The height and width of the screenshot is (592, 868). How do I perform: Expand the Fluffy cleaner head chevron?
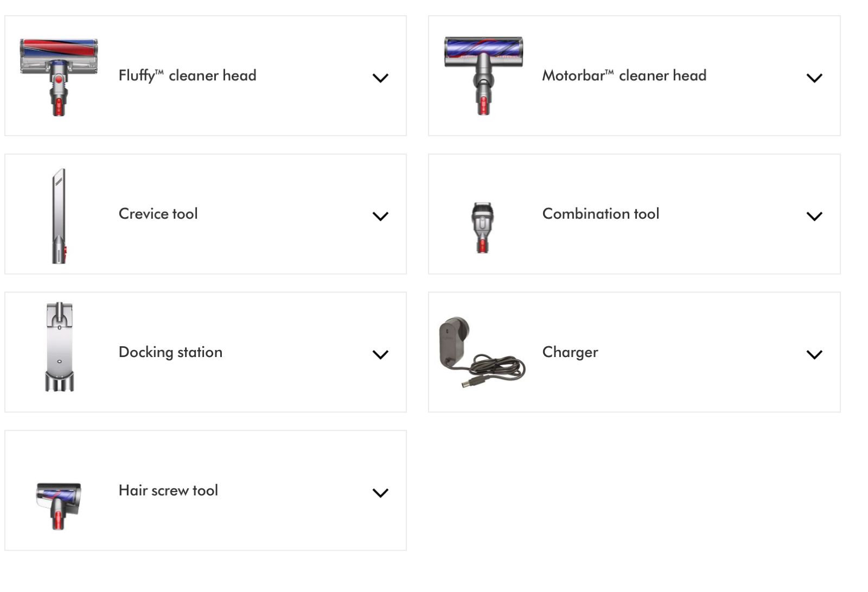click(x=380, y=78)
